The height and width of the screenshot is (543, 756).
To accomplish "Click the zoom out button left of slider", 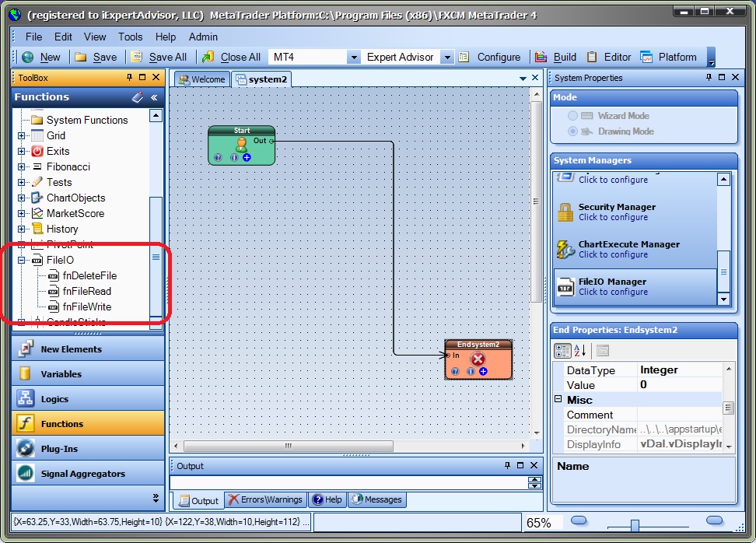I will click(578, 520).
